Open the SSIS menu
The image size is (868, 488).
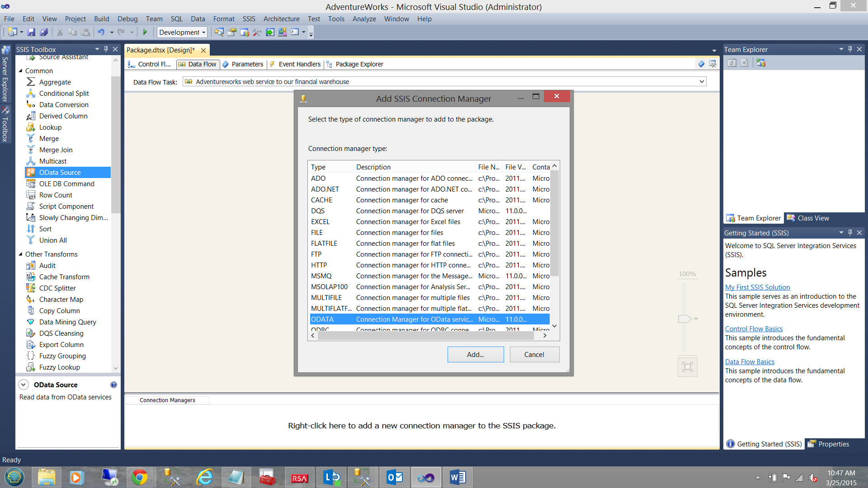coord(249,19)
